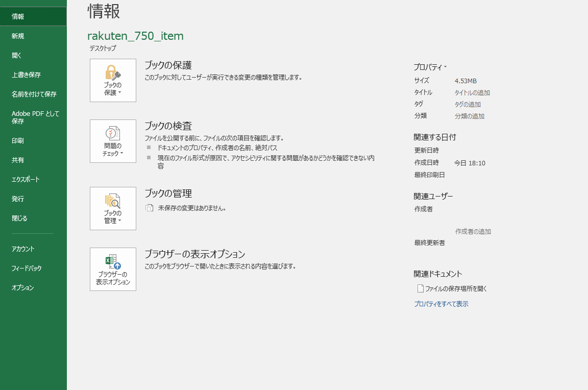Image resolution: width=588 pixels, height=390 pixels.
Task: Click the 最終更新者 label
Action: click(430, 243)
